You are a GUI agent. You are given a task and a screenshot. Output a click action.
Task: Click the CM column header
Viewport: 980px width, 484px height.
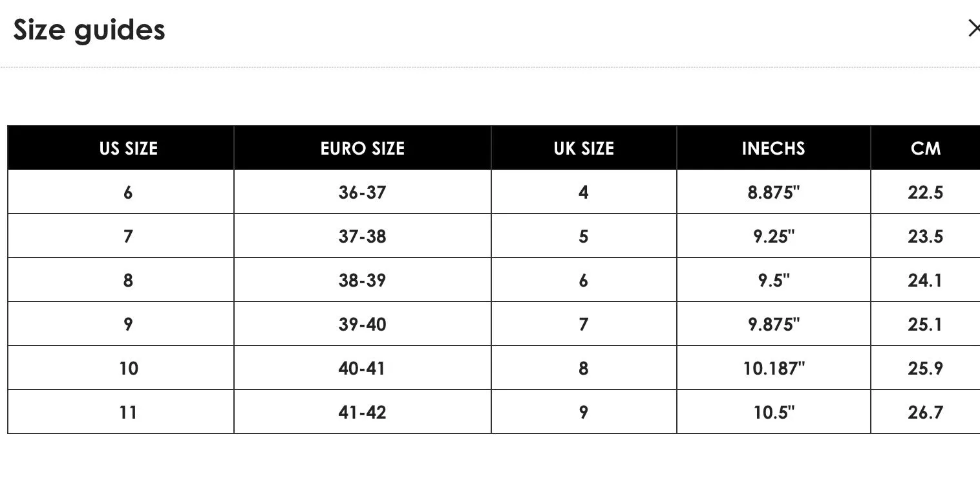tap(925, 148)
